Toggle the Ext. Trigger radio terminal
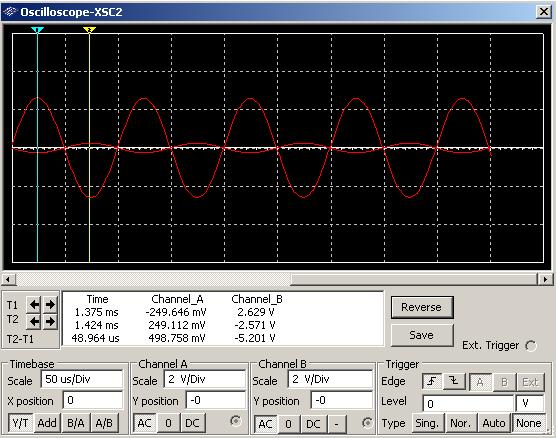This screenshot has width=556, height=438. (x=531, y=345)
